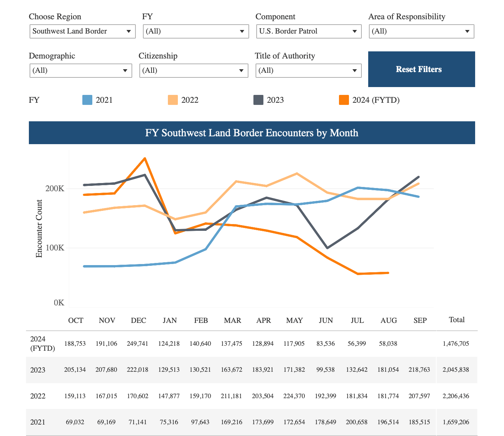Click the orange 2024 (FYTD) legend swatch
The image size is (504, 436).
[x=344, y=100]
